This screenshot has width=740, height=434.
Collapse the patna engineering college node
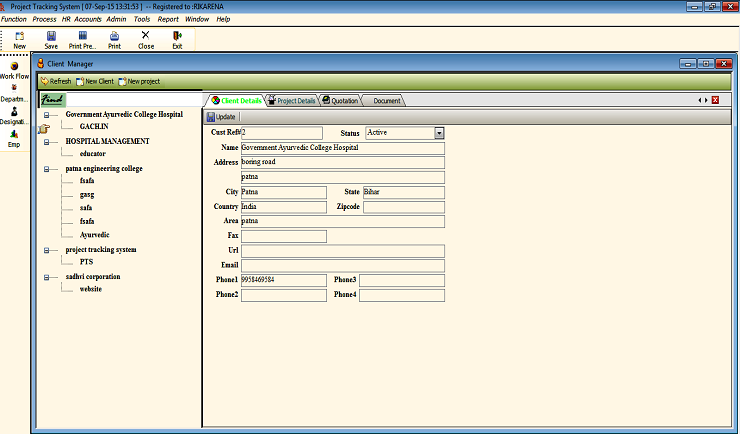[47, 169]
